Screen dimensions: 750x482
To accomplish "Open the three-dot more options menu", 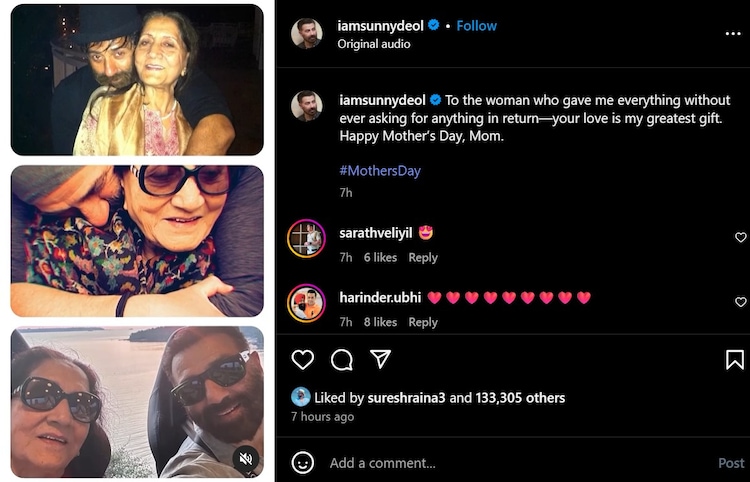I will click(733, 33).
